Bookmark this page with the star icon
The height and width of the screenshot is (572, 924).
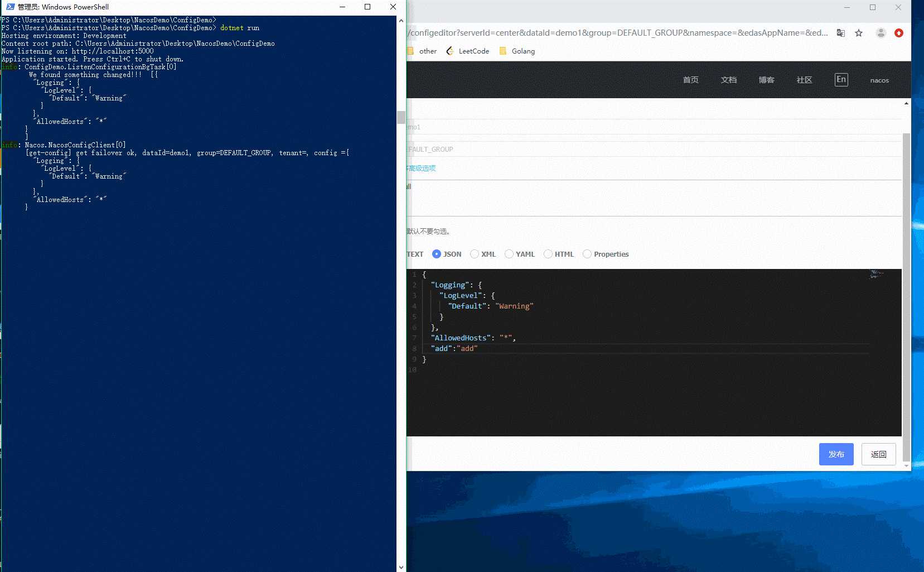click(x=859, y=33)
